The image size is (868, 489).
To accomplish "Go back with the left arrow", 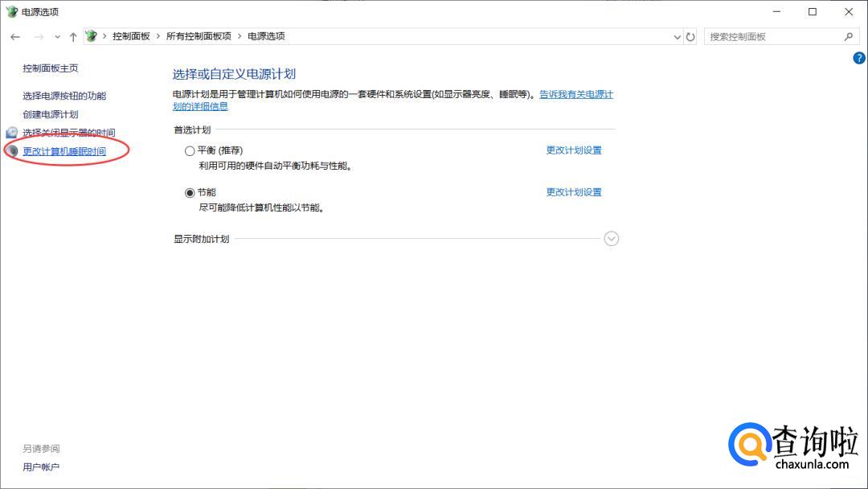I will [15, 36].
